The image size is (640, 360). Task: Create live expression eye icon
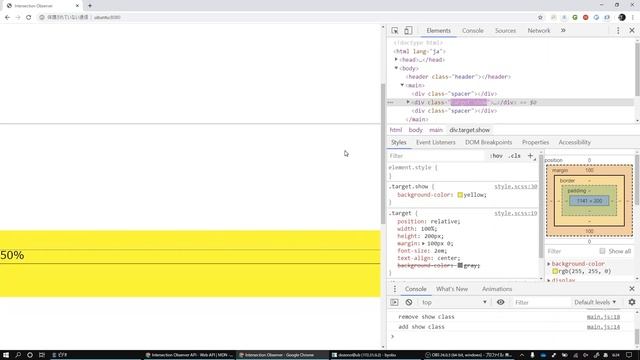(x=500, y=302)
